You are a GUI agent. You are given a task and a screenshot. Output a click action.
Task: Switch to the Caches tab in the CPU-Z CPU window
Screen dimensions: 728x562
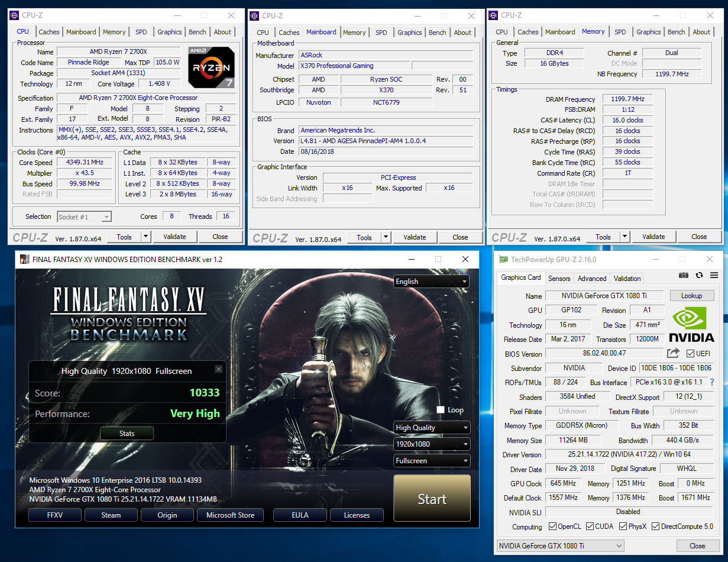[49, 32]
